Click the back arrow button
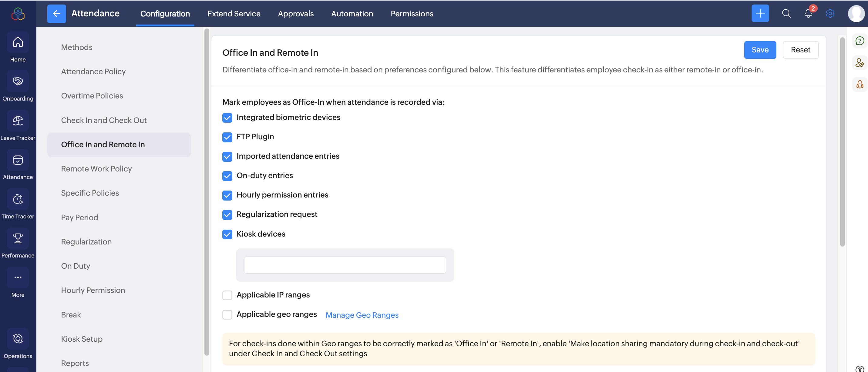868x372 pixels. pos(57,14)
